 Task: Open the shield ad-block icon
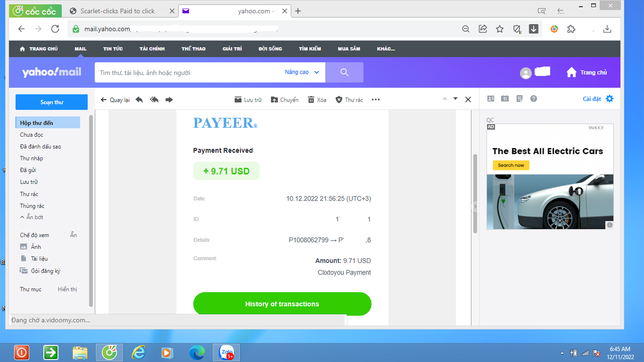coord(517,29)
